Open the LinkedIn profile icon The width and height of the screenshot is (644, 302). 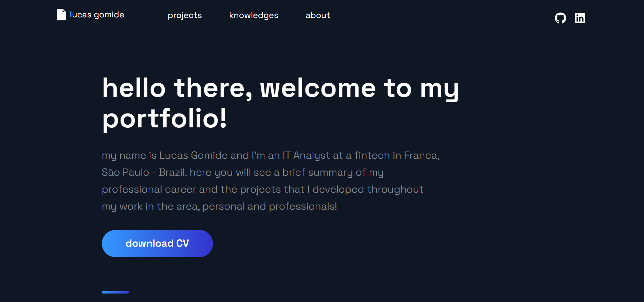tap(580, 18)
